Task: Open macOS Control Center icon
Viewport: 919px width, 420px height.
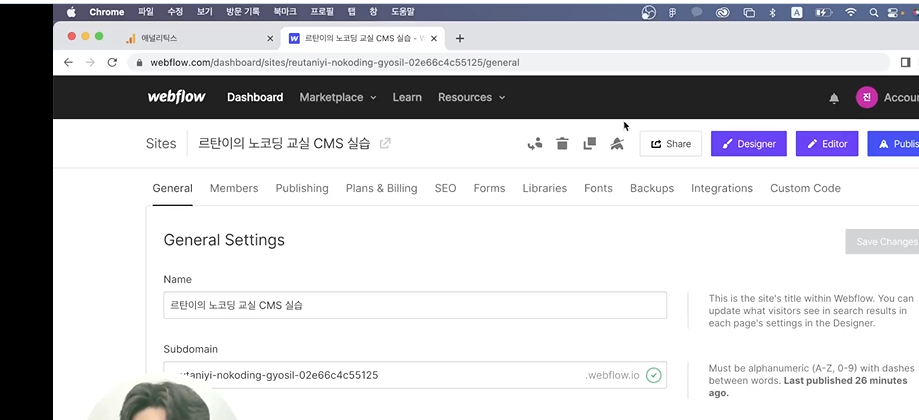Action: [x=893, y=12]
